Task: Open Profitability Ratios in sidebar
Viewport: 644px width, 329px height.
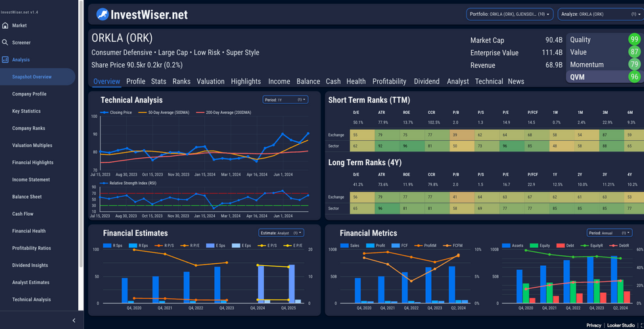Action: (32, 249)
